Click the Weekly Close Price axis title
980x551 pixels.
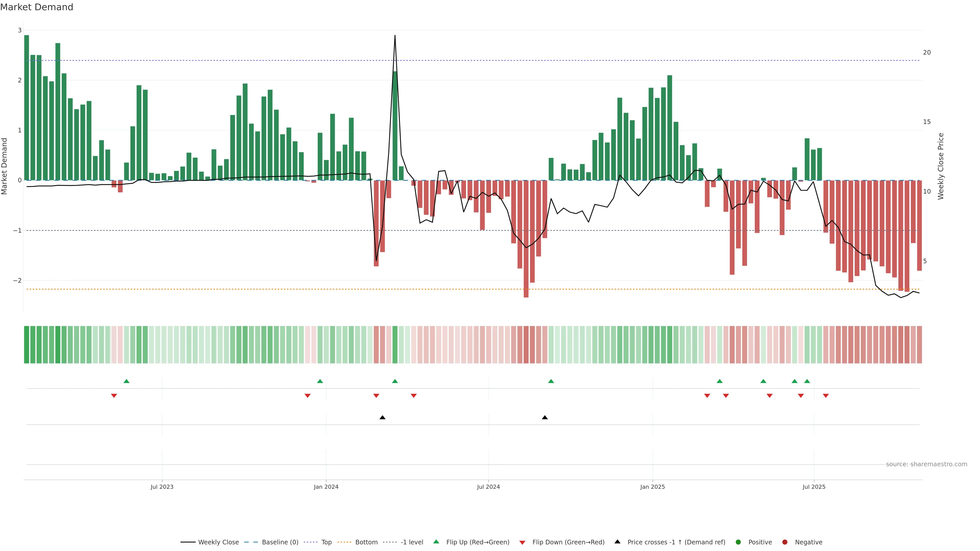tap(941, 166)
